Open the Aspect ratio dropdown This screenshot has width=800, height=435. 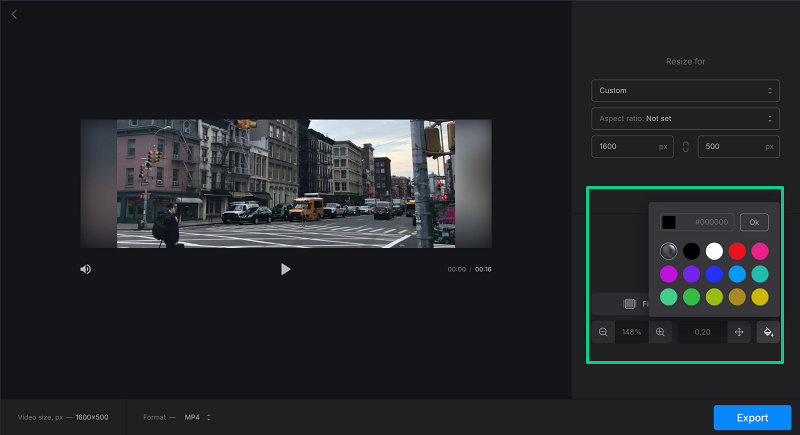(685, 118)
